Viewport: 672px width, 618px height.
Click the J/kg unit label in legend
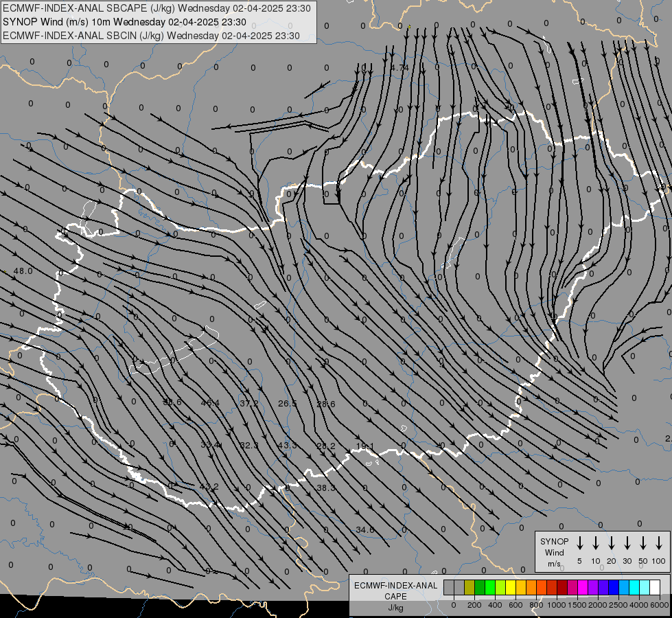click(x=395, y=608)
